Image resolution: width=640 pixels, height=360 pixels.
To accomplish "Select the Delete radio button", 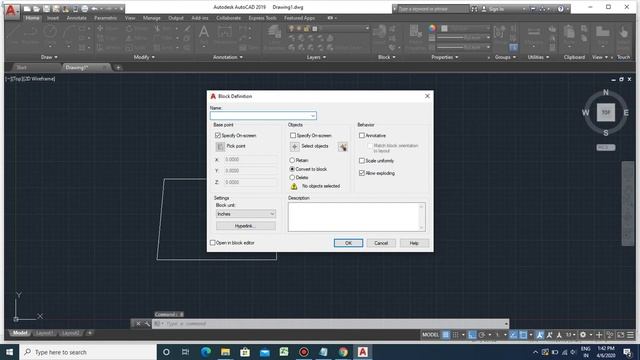I will click(x=292, y=178).
